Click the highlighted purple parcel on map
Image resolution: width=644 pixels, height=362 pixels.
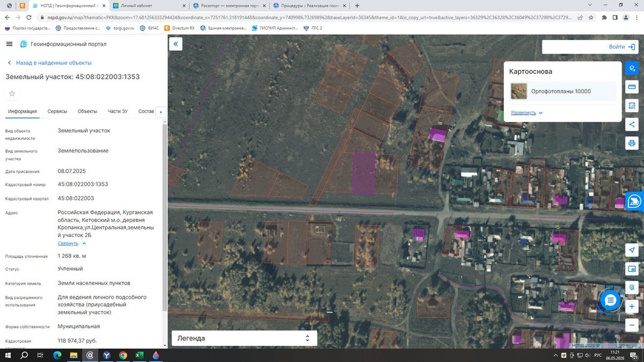(364, 173)
